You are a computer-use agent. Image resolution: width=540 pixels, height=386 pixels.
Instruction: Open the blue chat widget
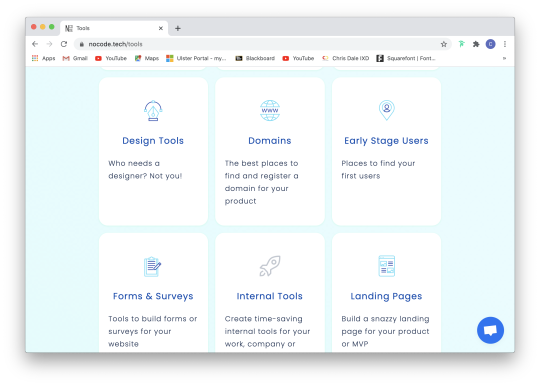[490, 330]
